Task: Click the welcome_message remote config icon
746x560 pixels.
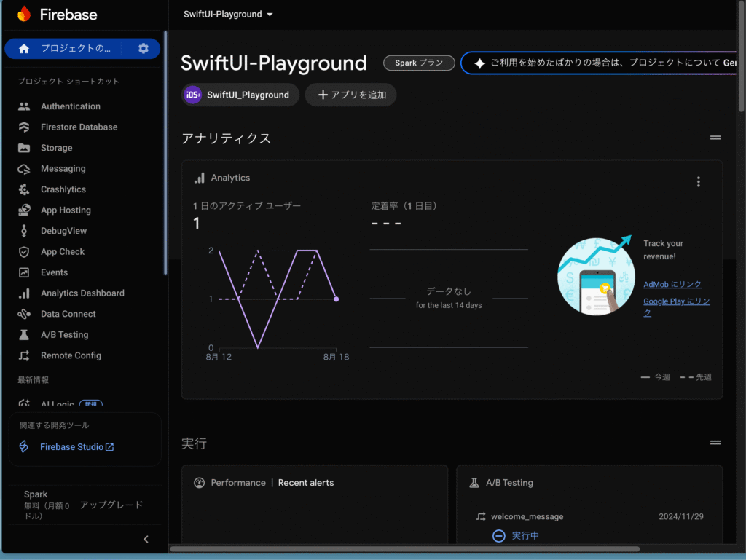Action: (481, 516)
